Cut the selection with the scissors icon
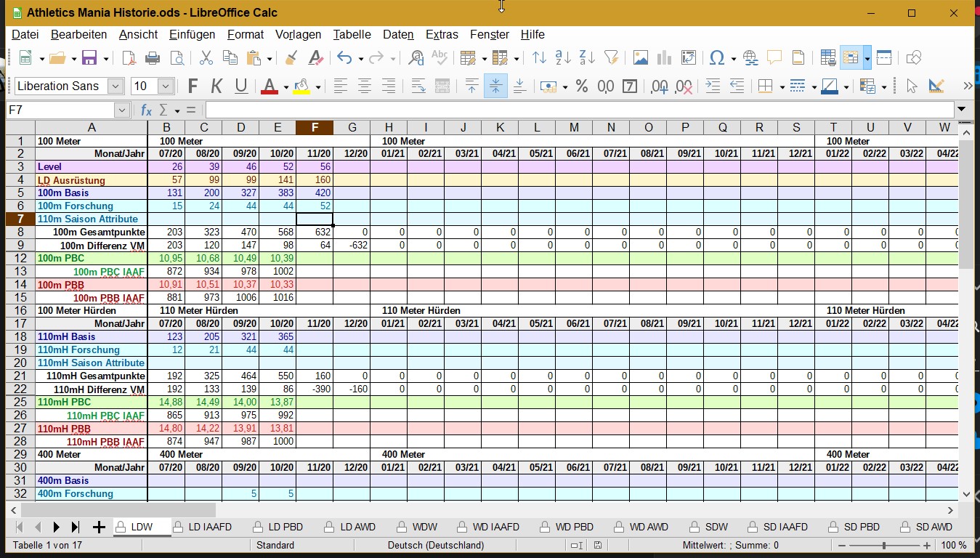980x558 pixels. (206, 58)
